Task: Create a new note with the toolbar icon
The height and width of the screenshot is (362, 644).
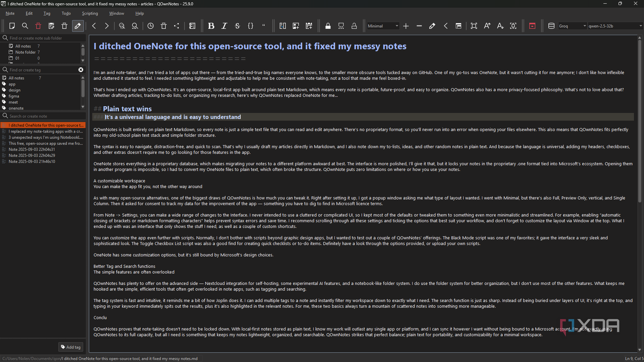Action: [12, 26]
